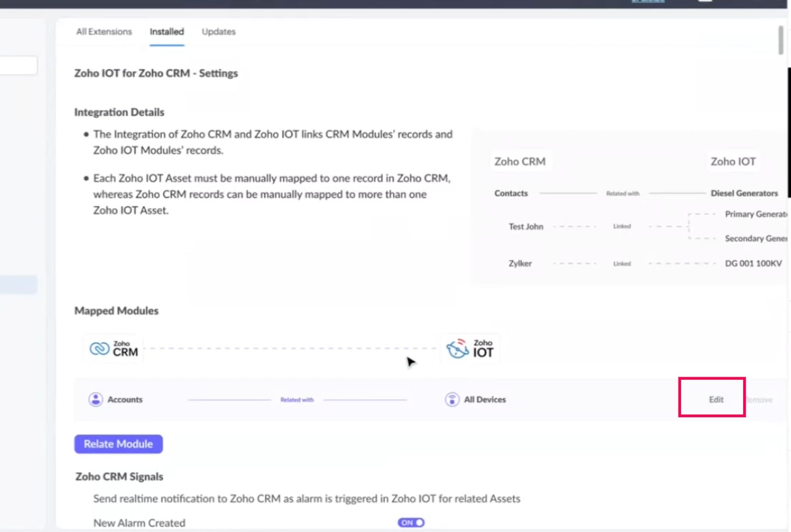Click the bullet starting "Each Zoho IOT Asset must"
The width and height of the screenshot is (791, 532).
tap(272, 194)
